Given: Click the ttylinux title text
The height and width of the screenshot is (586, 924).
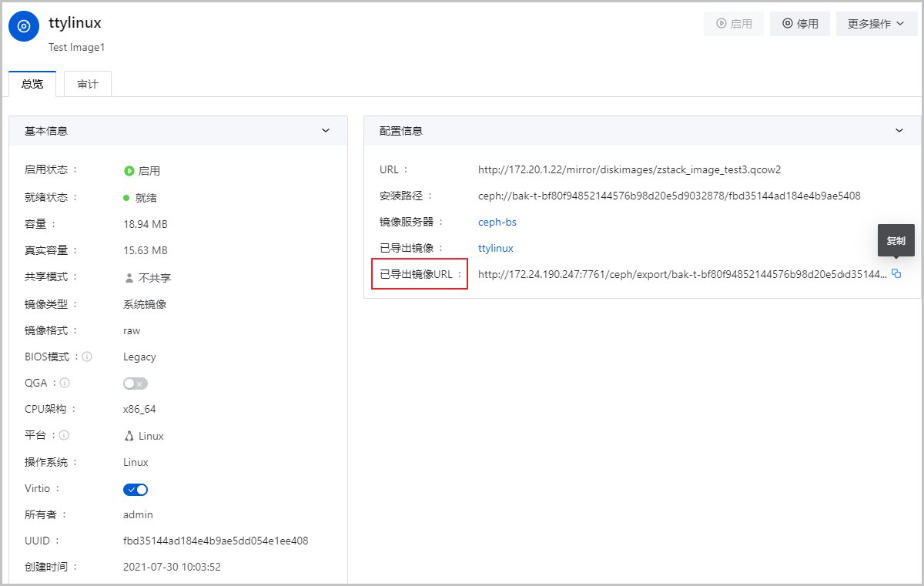Looking at the screenshot, I should coord(75,23).
